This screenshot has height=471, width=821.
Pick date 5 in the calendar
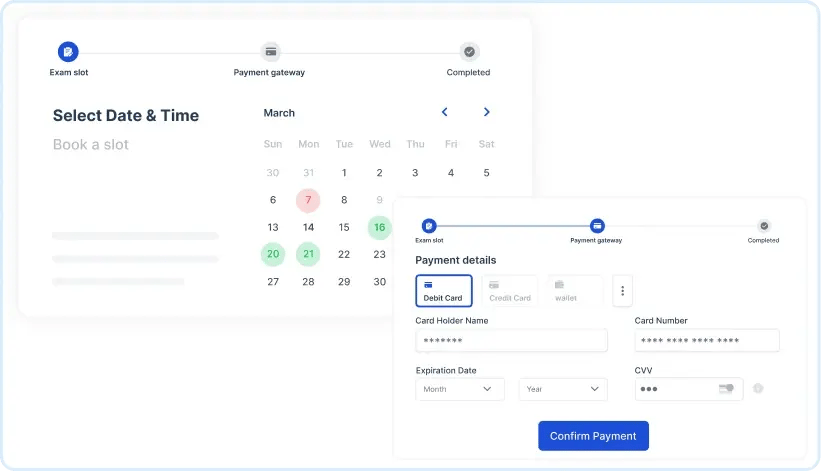pos(486,173)
